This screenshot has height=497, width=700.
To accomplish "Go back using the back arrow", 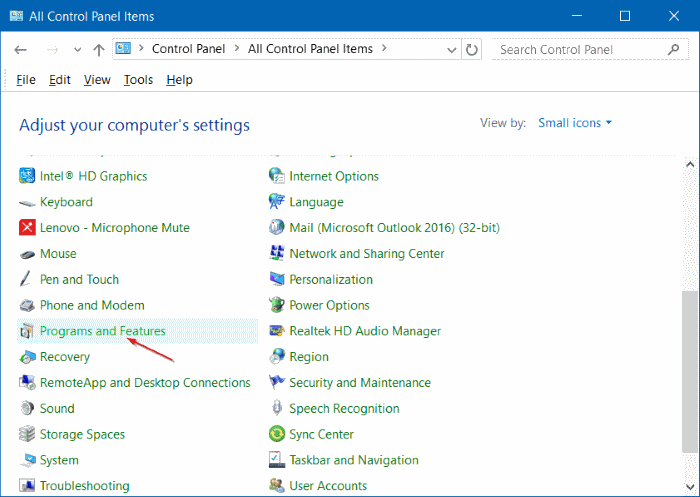I will 20,50.
